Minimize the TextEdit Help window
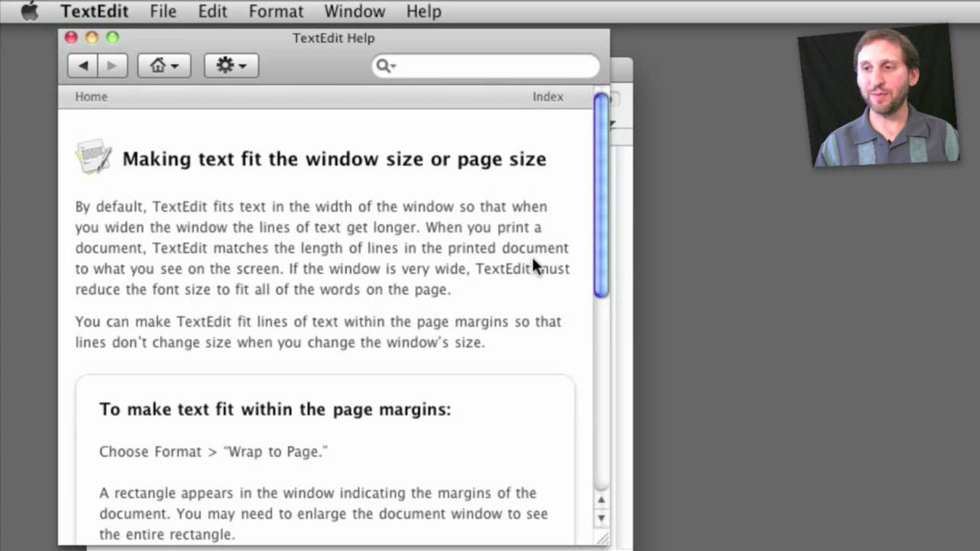Image resolution: width=980 pixels, height=551 pixels. point(92,37)
